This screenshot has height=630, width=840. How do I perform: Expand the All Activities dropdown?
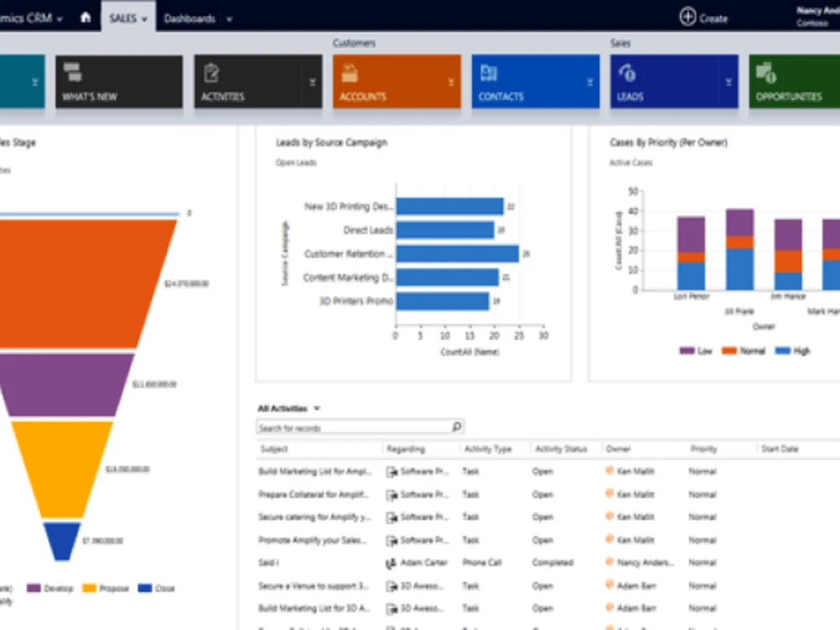point(317,407)
